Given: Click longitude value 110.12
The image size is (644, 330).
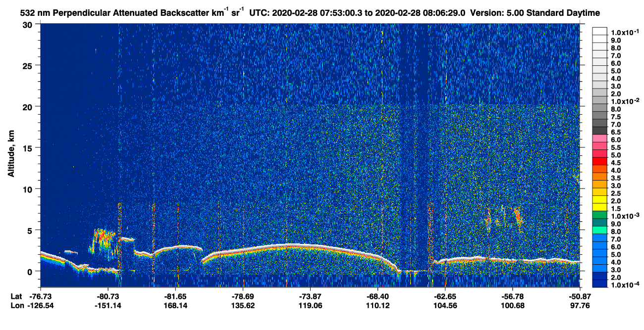Looking at the screenshot, I should [377, 305].
